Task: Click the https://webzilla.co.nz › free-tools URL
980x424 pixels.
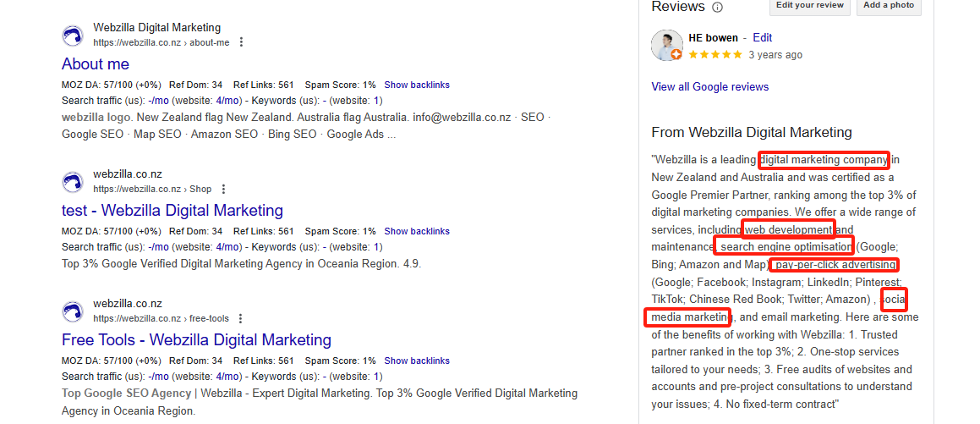Action: [161, 319]
